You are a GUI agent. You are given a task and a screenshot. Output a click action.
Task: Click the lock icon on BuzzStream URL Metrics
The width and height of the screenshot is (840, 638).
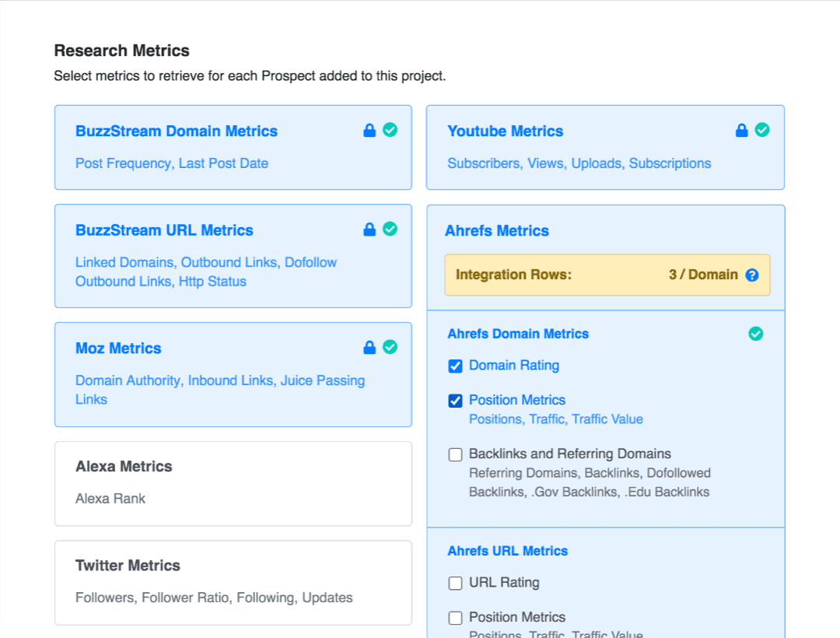(369, 230)
